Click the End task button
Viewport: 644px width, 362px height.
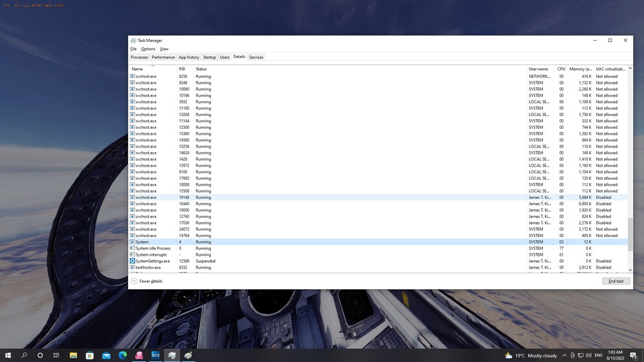click(616, 281)
